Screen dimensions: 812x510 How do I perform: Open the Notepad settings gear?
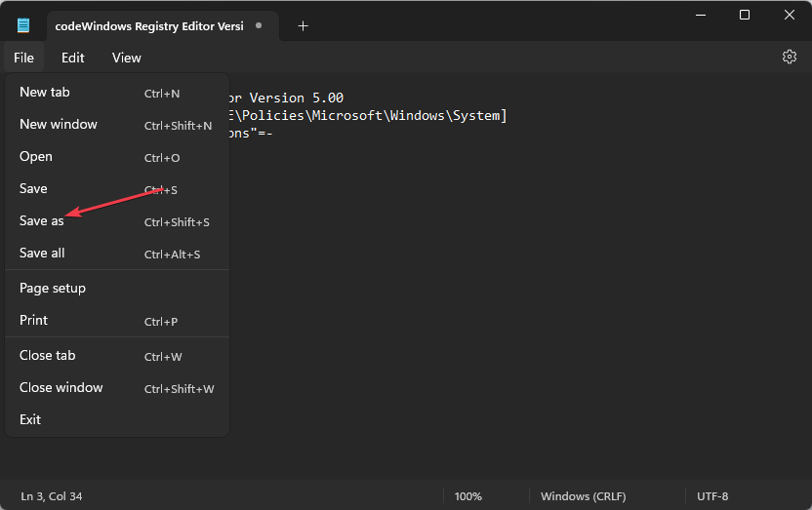(x=790, y=57)
